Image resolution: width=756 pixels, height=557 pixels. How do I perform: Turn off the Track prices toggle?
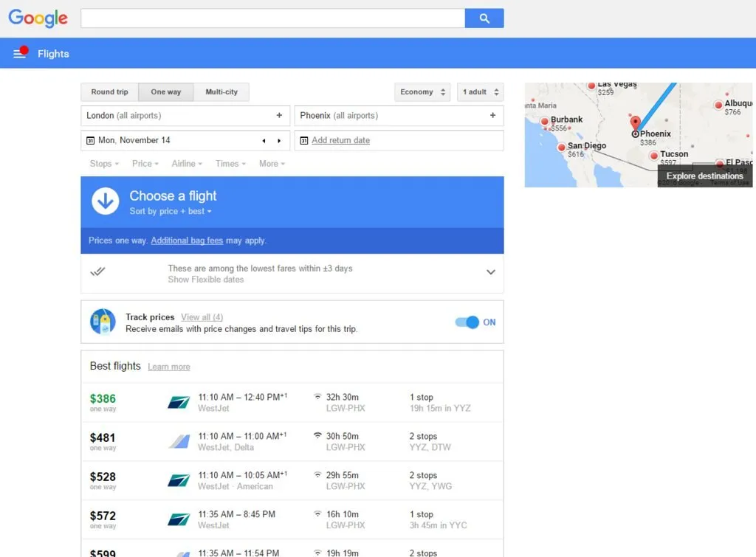[468, 322]
